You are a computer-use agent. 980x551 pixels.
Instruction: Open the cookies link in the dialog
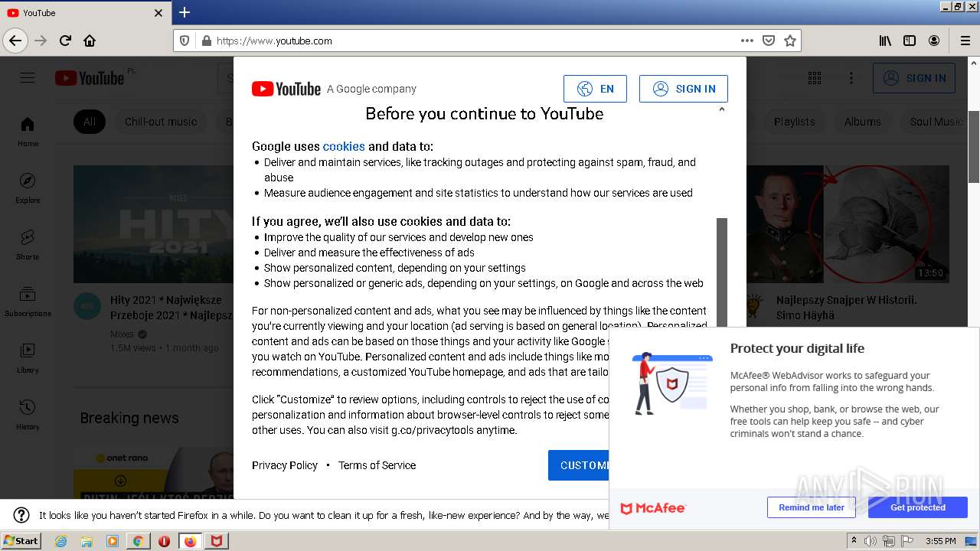[344, 146]
